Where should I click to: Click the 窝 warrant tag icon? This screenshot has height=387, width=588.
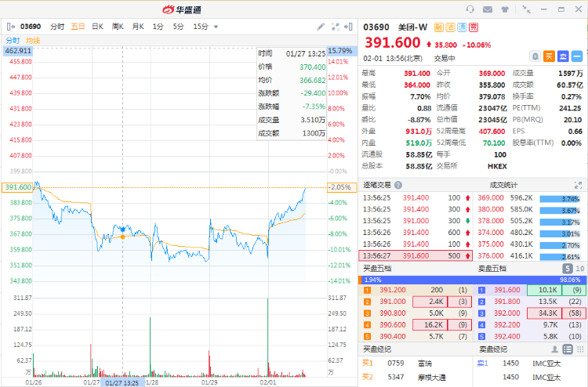(474, 27)
